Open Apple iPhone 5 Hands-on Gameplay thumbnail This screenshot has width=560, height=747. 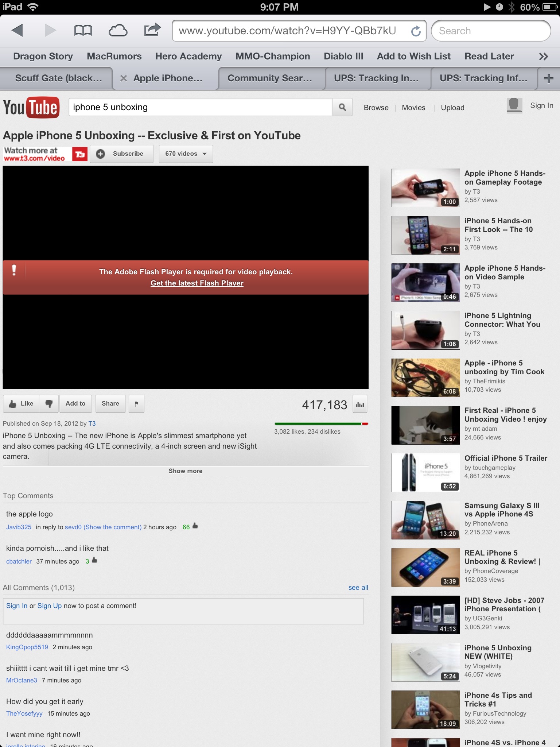[x=425, y=188]
